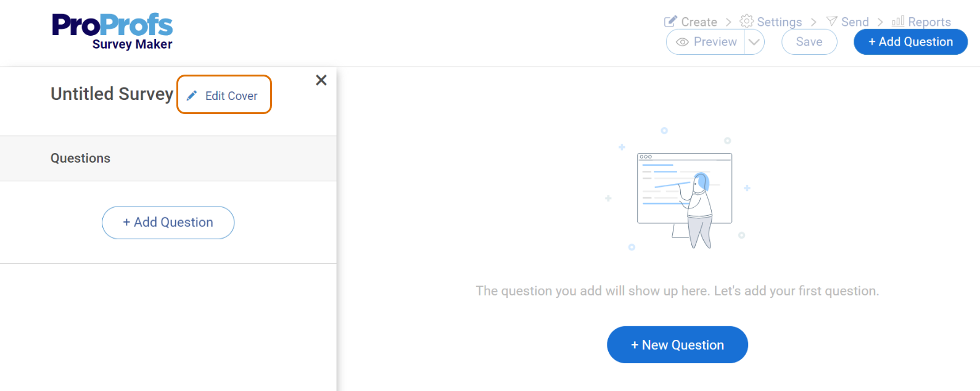Viewport: 980px width, 391px height.
Task: Close the side panel with the X icon
Action: click(x=321, y=80)
